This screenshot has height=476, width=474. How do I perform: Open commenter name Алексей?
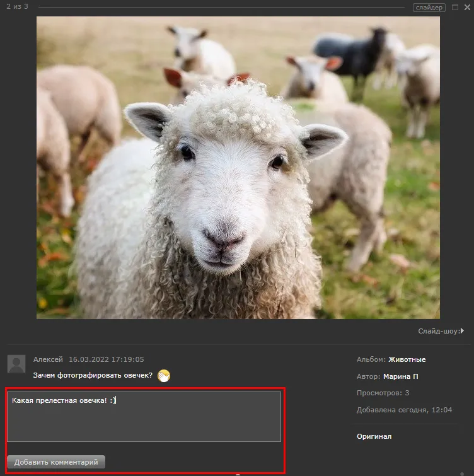(48, 359)
